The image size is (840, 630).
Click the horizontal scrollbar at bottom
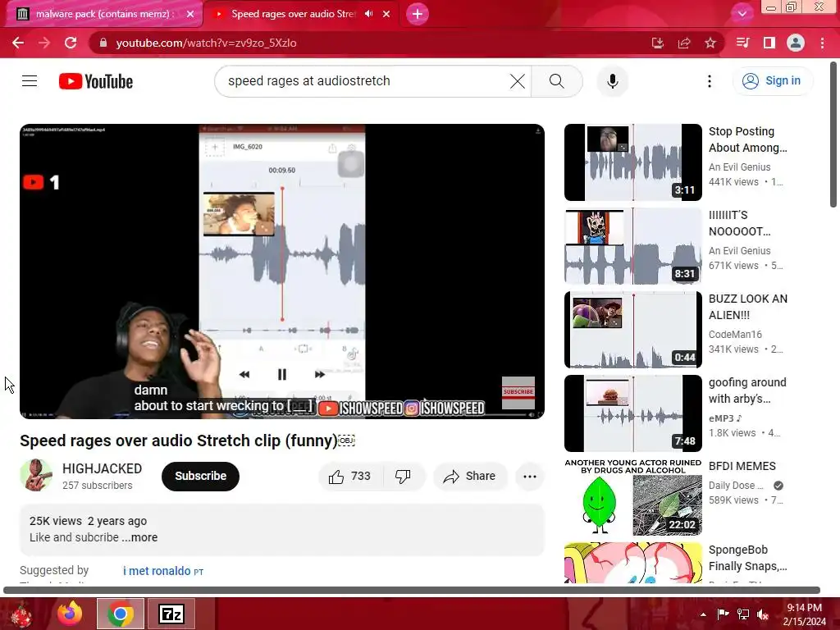click(x=412, y=591)
